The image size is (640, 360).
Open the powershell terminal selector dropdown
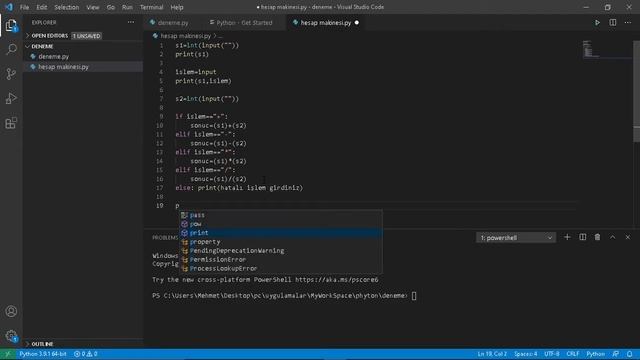tap(516, 238)
